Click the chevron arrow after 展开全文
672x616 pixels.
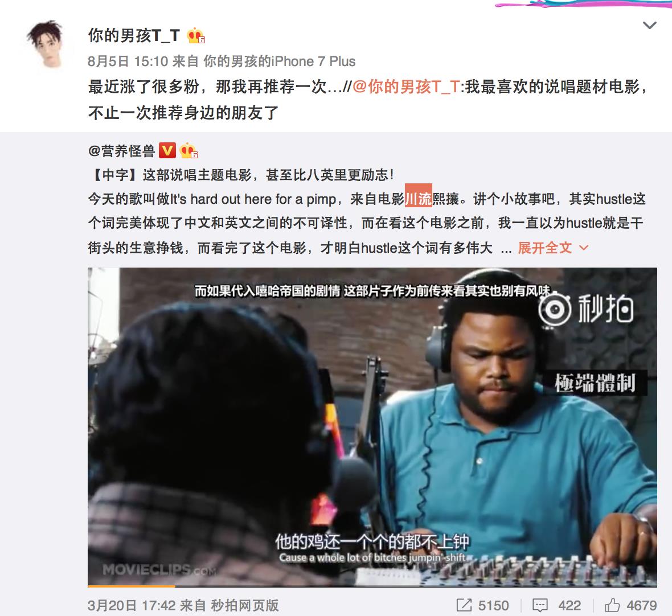point(583,248)
